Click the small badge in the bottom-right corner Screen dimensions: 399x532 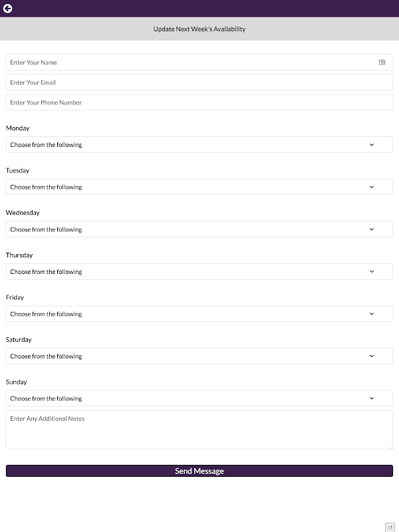[x=390, y=527]
